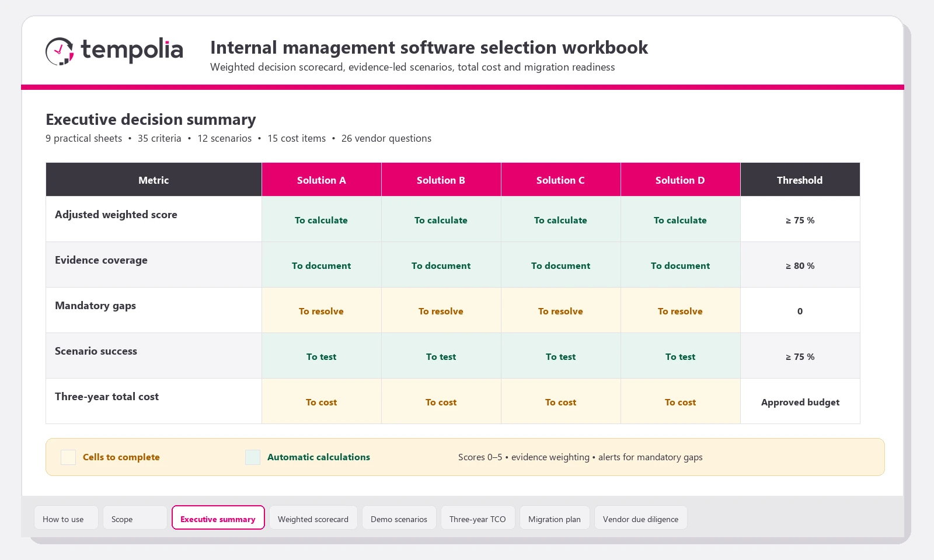Viewport: 934px width, 560px height.
Task: Click Solution B's To cost cell
Action: click(441, 401)
